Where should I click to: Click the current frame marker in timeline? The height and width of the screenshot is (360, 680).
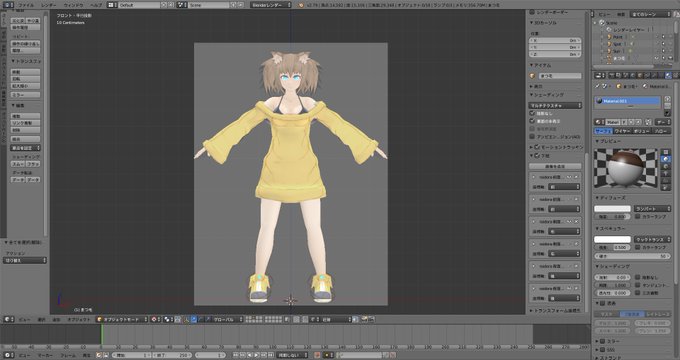coord(101,335)
